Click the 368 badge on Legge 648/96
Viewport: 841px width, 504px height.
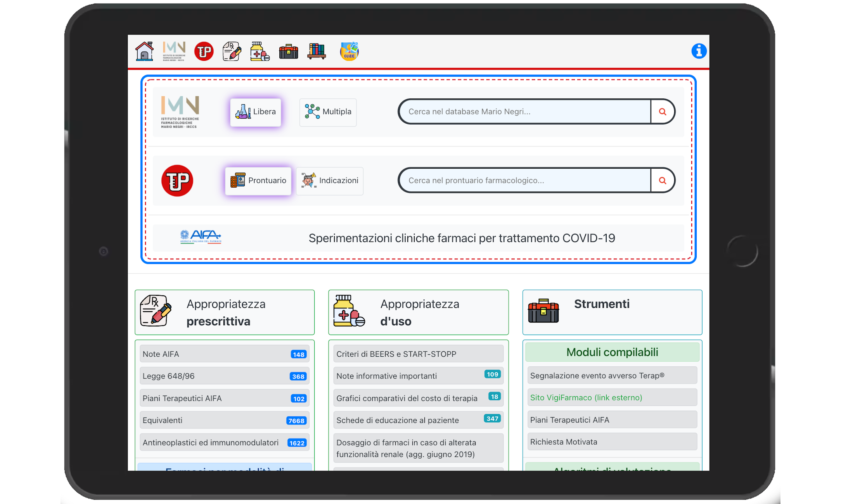tap(298, 376)
